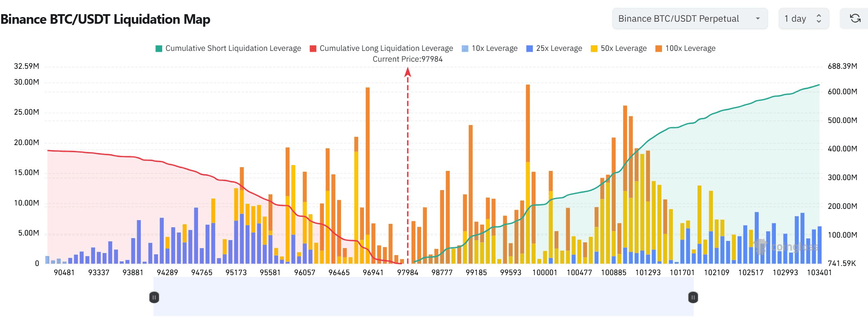Click the 32.59M left axis label
The height and width of the screenshot is (331, 868).
(x=27, y=66)
